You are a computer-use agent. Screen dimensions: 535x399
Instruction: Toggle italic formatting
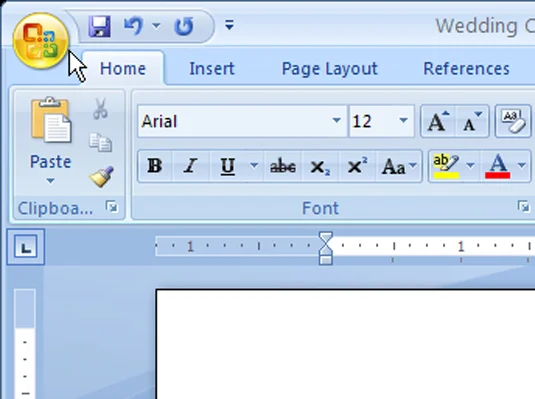point(190,166)
